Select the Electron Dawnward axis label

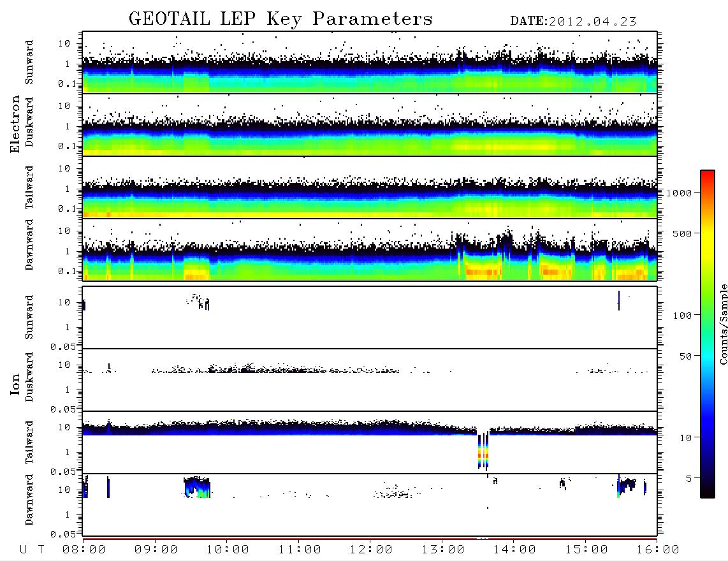(x=29, y=245)
